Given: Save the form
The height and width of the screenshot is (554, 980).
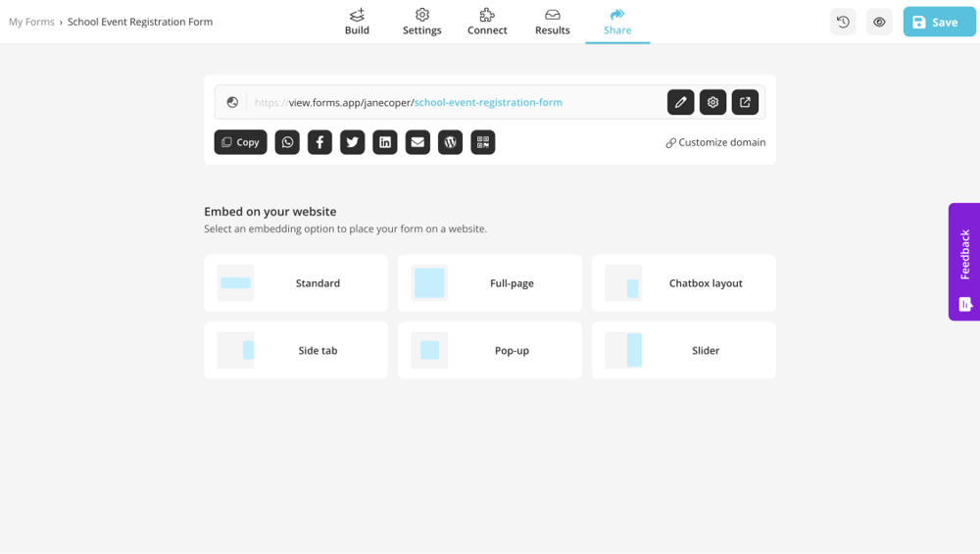Looking at the screenshot, I should (939, 22).
